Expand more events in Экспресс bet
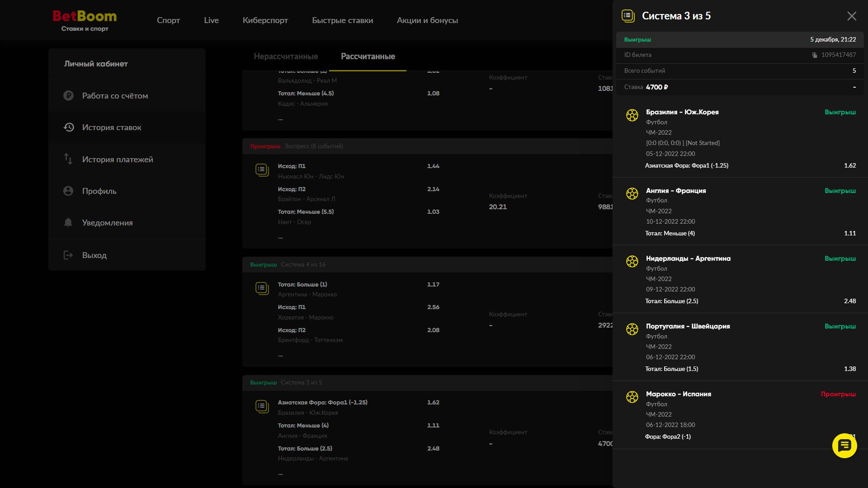 point(280,237)
